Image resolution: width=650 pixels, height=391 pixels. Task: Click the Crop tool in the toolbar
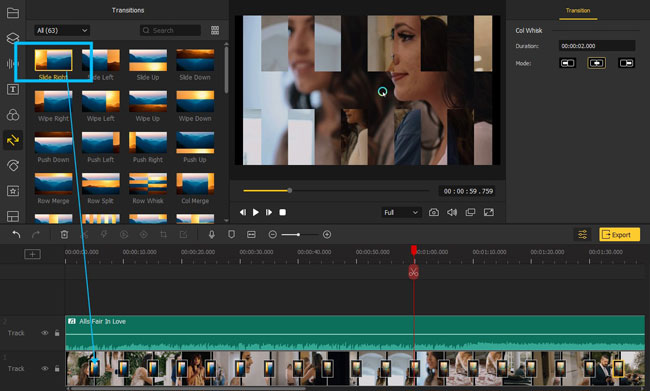163,235
